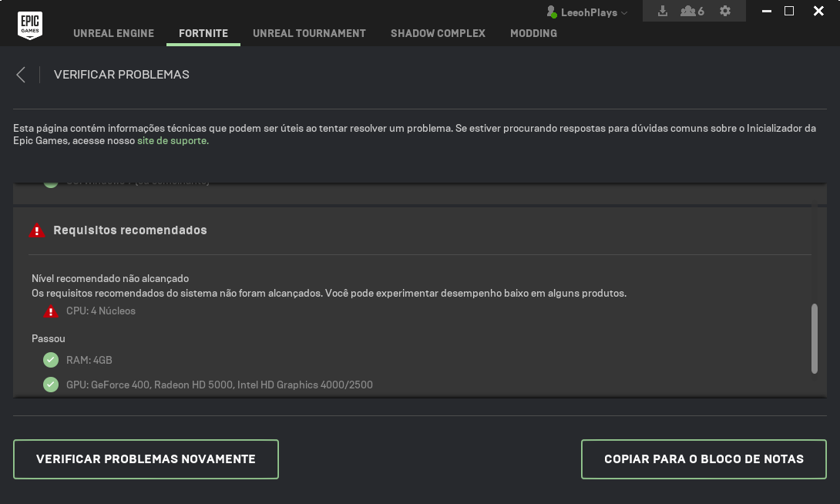Minimize the Epic Games Launcher window
This screenshot has width=840, height=504.
click(x=767, y=11)
